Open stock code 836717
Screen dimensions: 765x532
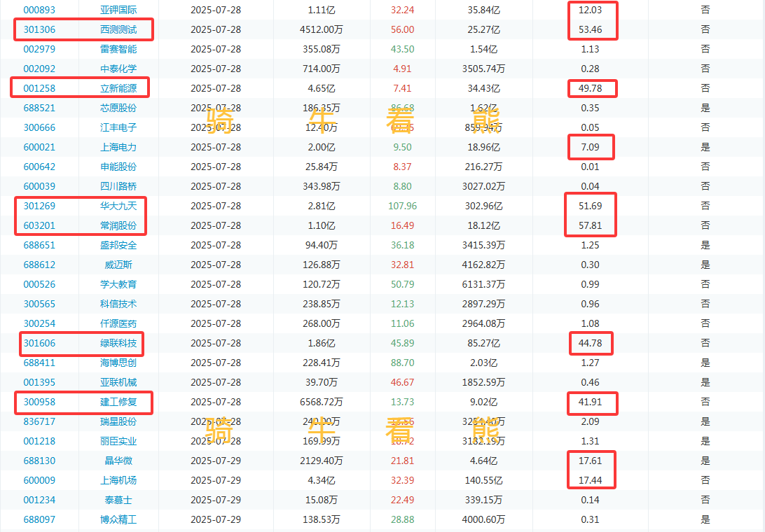(x=39, y=421)
